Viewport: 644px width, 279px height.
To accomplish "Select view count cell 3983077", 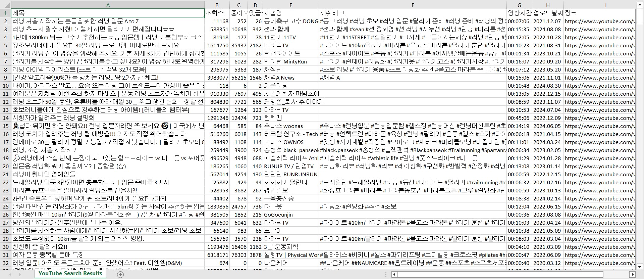I will 217,78.
